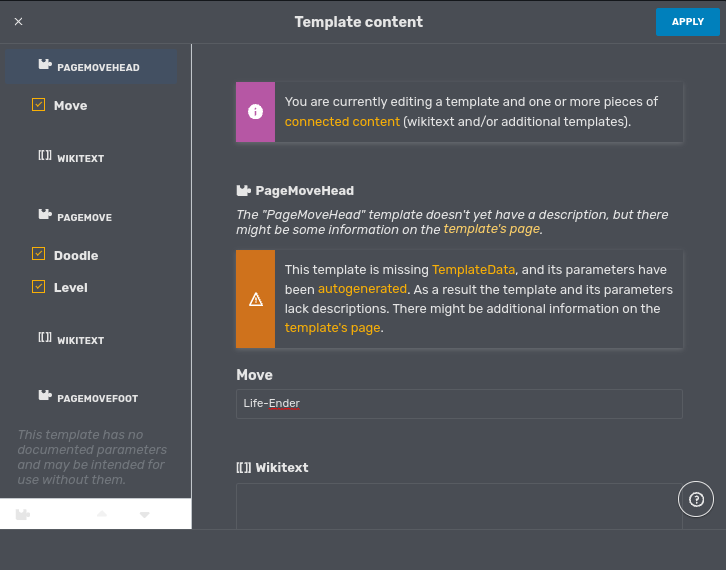Toggle the Doodle parameter checkbox
The width and height of the screenshot is (726, 570).
pos(39,255)
